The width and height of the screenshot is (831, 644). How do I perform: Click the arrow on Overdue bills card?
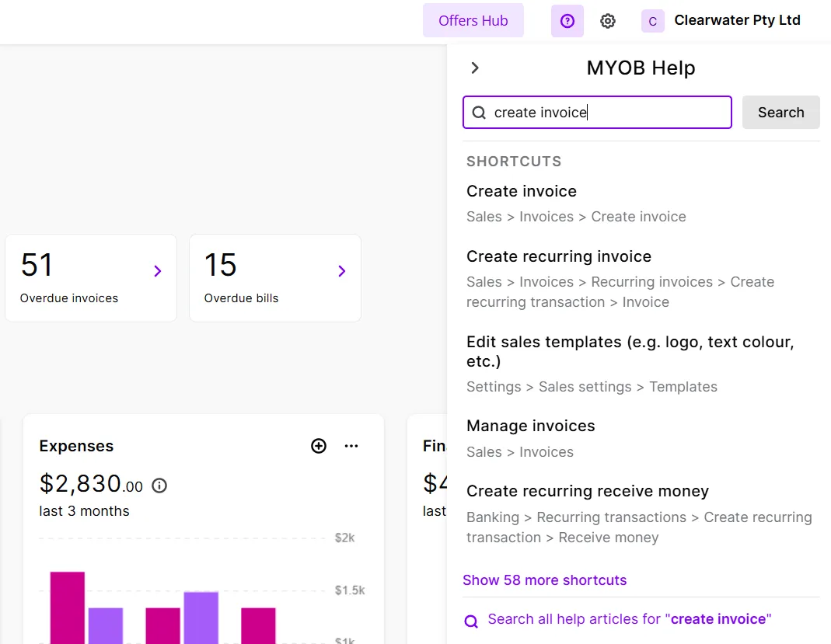tap(342, 271)
